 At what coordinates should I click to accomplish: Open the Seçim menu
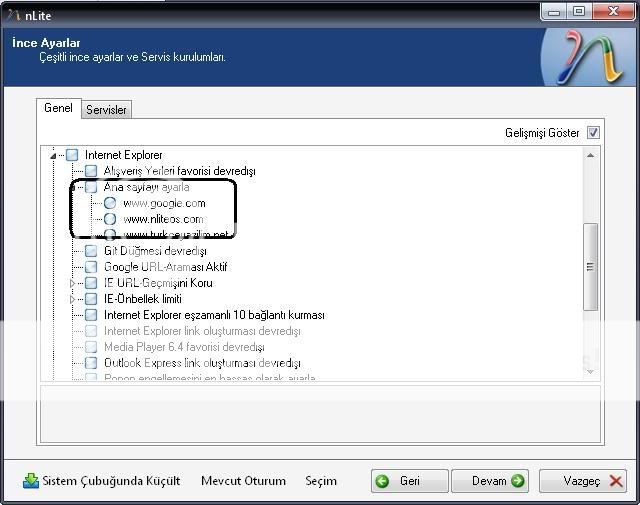[x=321, y=481]
